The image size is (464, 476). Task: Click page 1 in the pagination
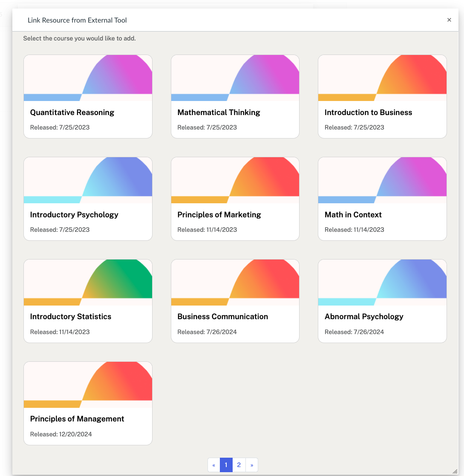pyautogui.click(x=226, y=465)
